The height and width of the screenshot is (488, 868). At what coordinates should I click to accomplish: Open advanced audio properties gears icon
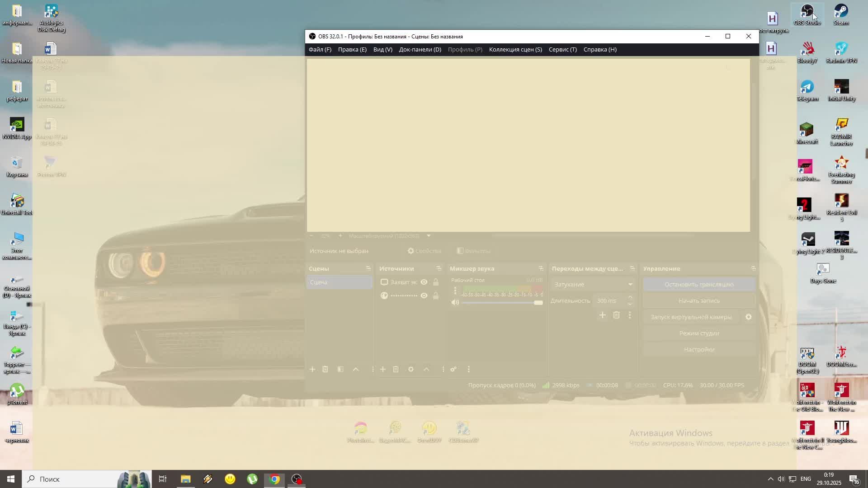tap(453, 370)
